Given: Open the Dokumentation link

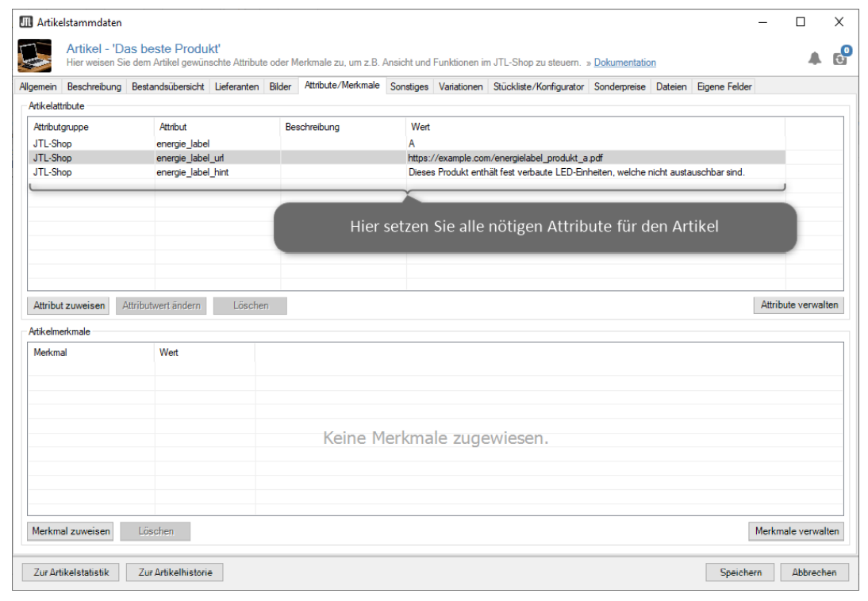Looking at the screenshot, I should point(624,63).
